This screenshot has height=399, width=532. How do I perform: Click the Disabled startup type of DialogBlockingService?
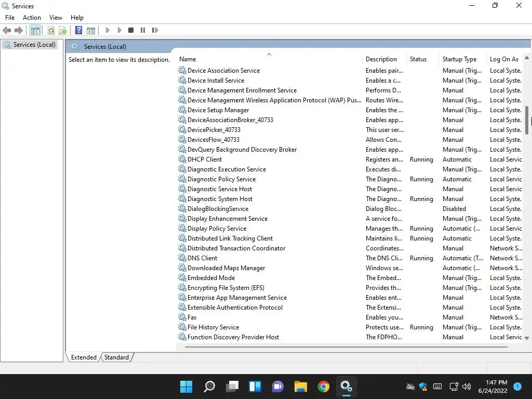(454, 209)
